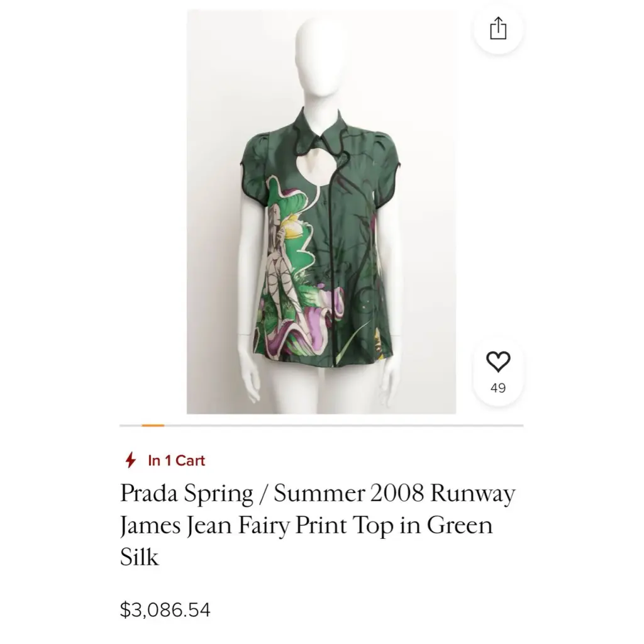Open the green Prada top product photo
Viewport: 644px width, 644px height.
321,211
